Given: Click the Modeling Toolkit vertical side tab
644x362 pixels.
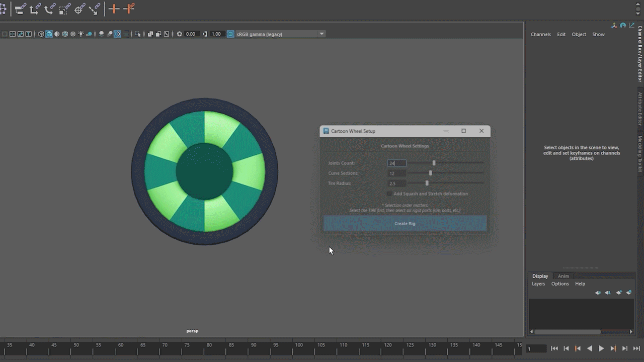Looking at the screenshot, I should coord(640,154).
